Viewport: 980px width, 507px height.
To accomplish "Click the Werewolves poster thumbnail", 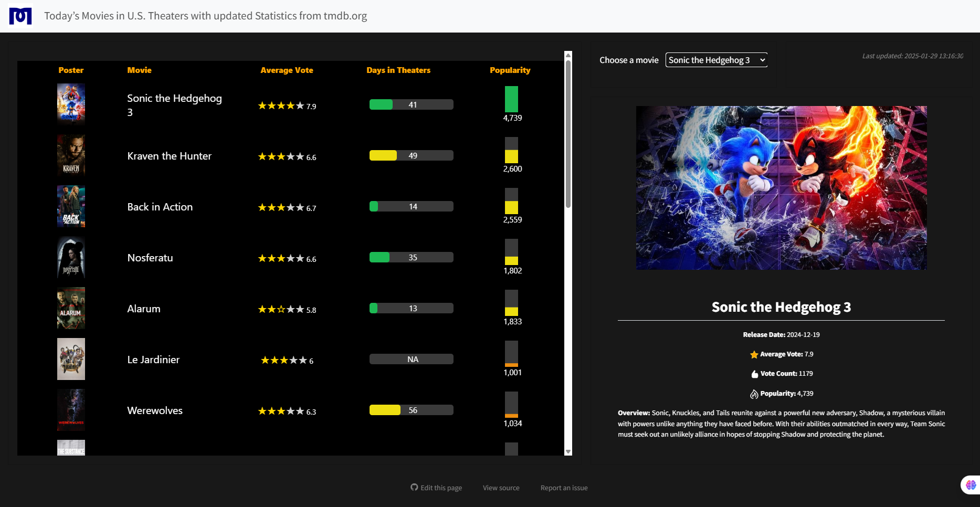I will 71,409.
